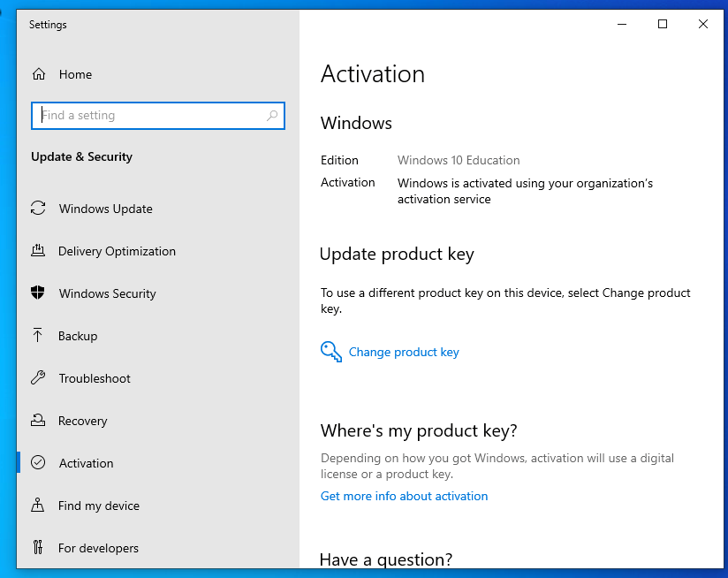
Task: Select Windows Security in sidebar
Action: (158, 293)
